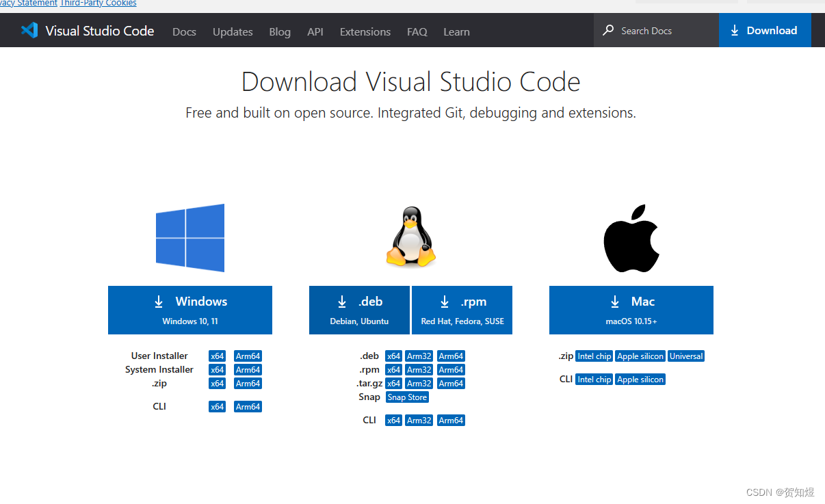Download VS Code for Windows 10, 11
The width and height of the screenshot is (825, 504).
pos(190,310)
